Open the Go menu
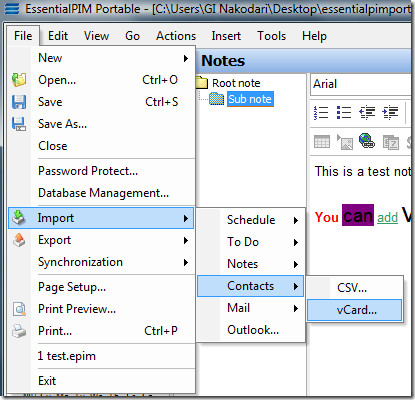This screenshot has width=415, height=400. (x=132, y=36)
